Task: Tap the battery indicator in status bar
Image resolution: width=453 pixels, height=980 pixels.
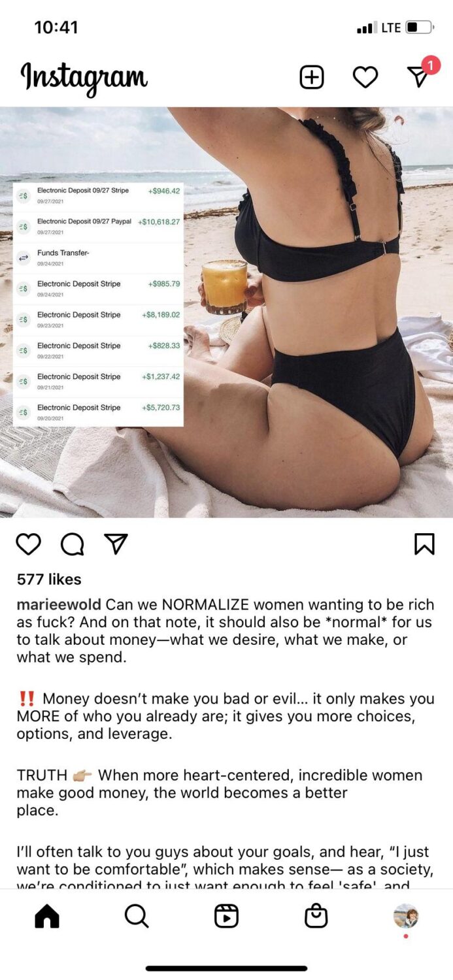Action: [420, 27]
